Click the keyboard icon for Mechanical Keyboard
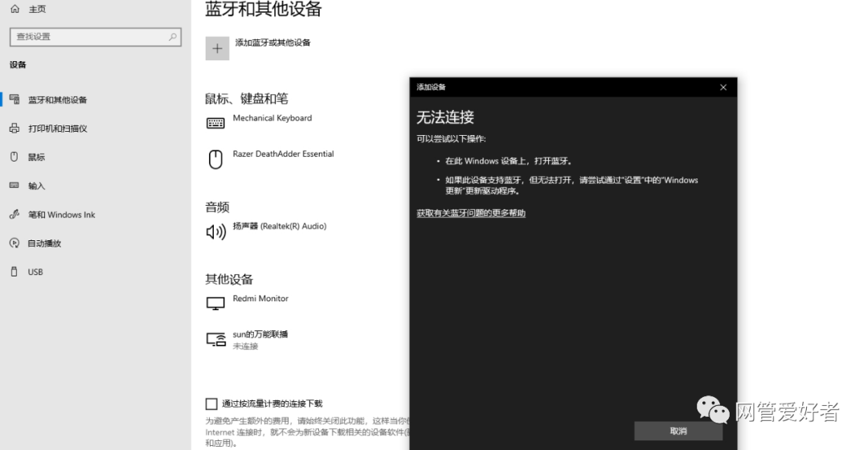The width and height of the screenshot is (868, 450). [215, 123]
